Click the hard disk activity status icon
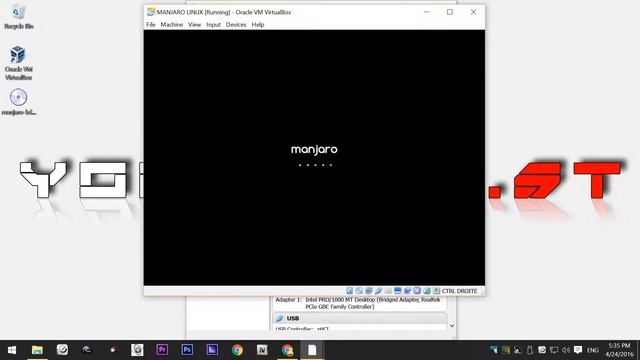The width and height of the screenshot is (640, 360). [x=349, y=291]
